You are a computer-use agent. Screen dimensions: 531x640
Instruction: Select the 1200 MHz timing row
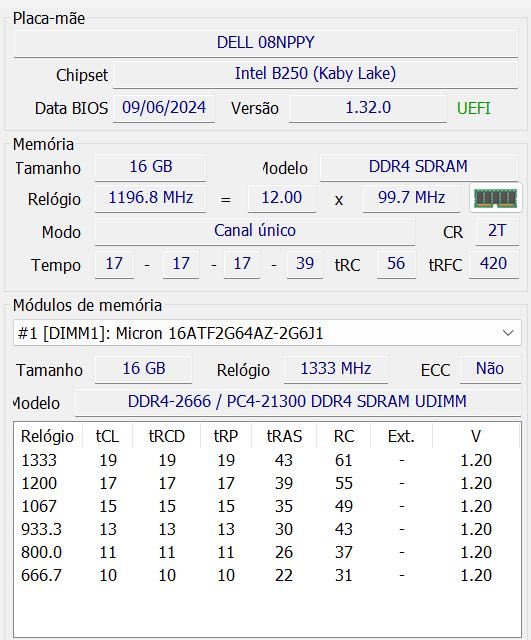[x=267, y=483]
